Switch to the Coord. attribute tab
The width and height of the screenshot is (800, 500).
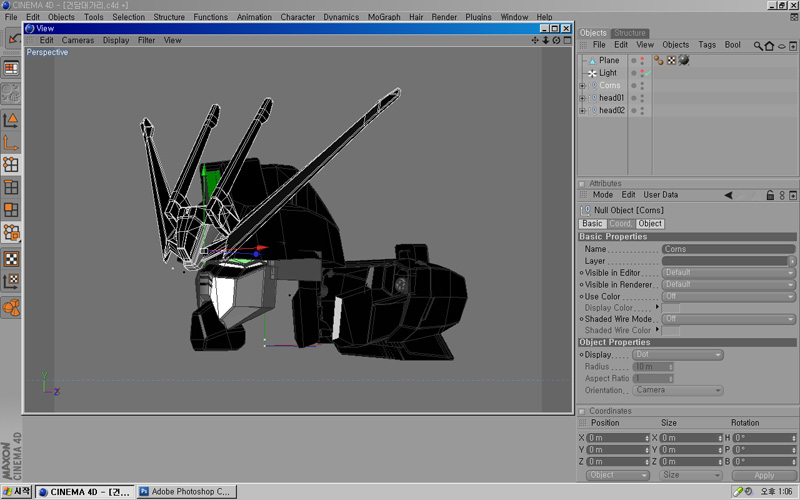pos(620,224)
